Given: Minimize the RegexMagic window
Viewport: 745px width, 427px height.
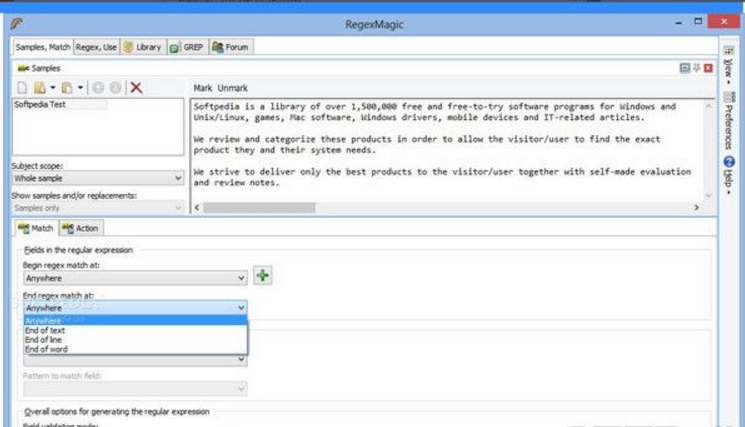Looking at the screenshot, I should [678, 22].
